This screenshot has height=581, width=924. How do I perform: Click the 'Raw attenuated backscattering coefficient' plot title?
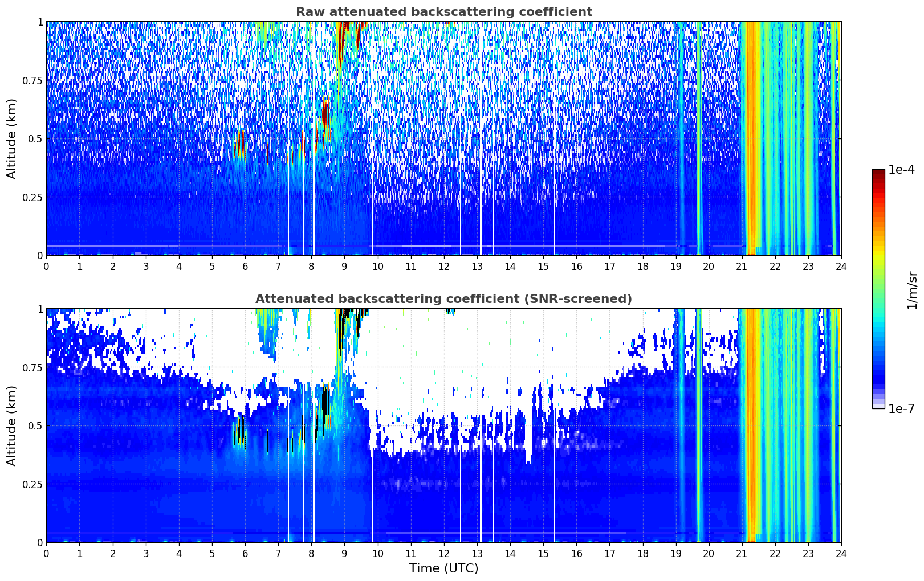pos(443,12)
